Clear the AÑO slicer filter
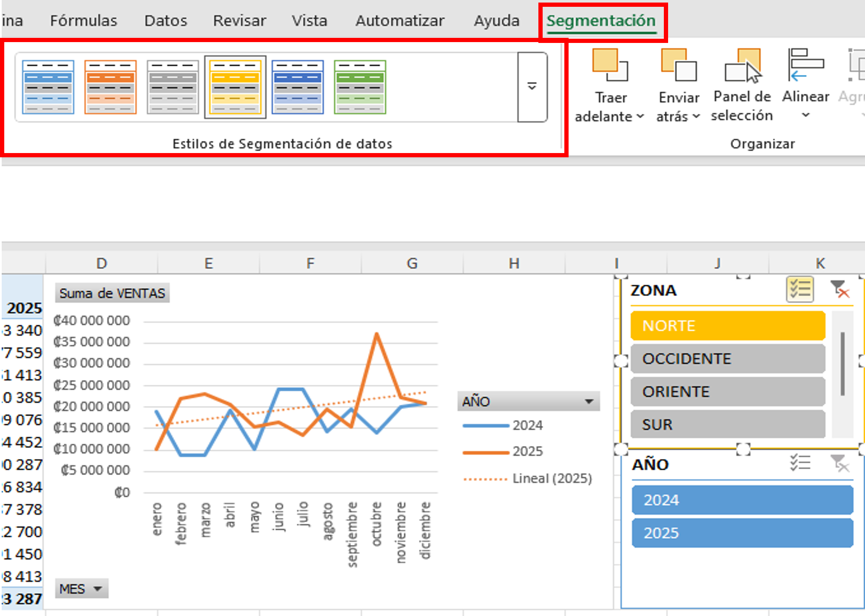 click(839, 463)
